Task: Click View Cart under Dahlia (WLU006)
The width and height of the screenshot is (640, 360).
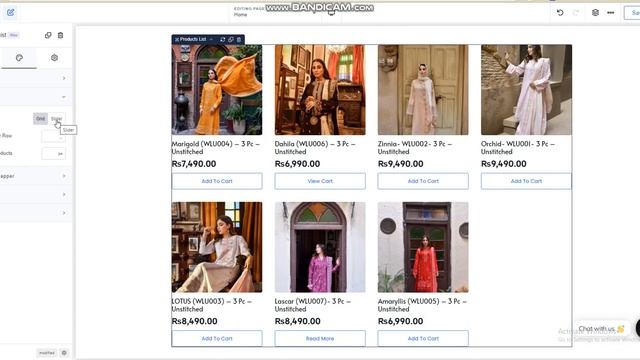Action: click(x=320, y=181)
